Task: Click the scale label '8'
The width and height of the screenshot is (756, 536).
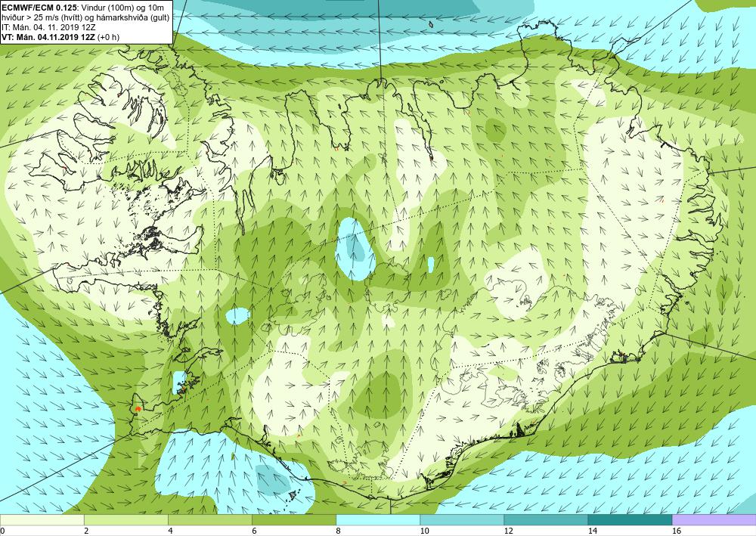Action: click(x=339, y=531)
